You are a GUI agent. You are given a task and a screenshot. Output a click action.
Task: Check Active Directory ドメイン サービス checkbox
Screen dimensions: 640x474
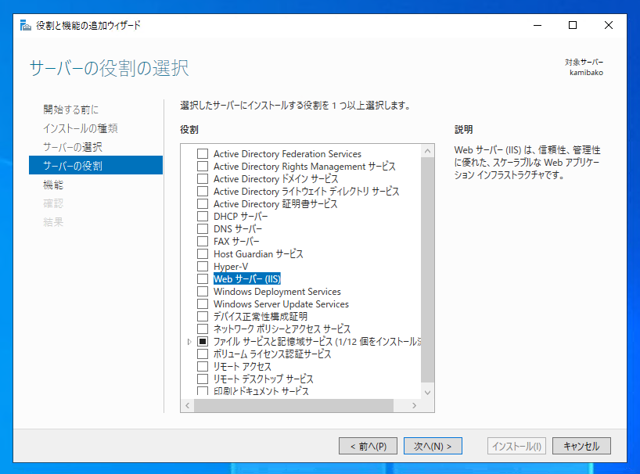coord(202,179)
